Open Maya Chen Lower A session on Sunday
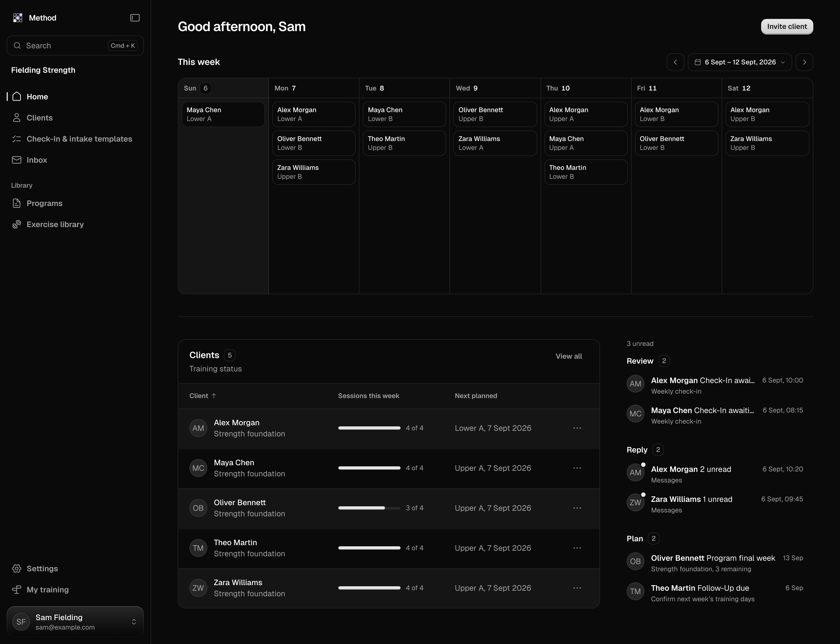This screenshot has height=644, width=840. pos(223,114)
